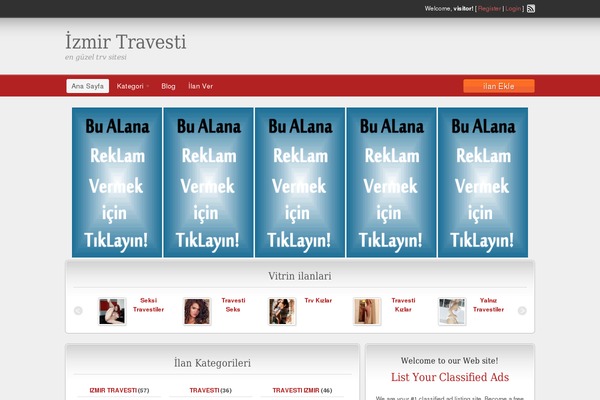Click the Vitrin ilanlari heading
This screenshot has width=600, height=400.
tap(300, 276)
